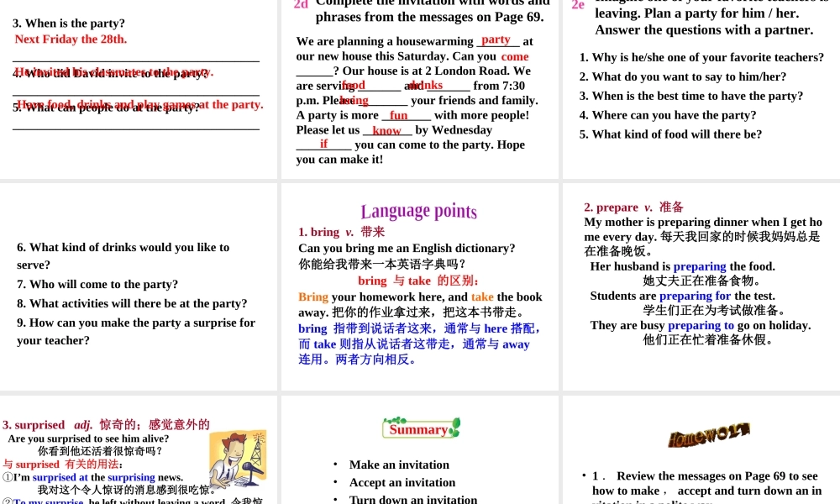
Task: Select the '2. prepare v.' slide
Action: click(x=701, y=286)
